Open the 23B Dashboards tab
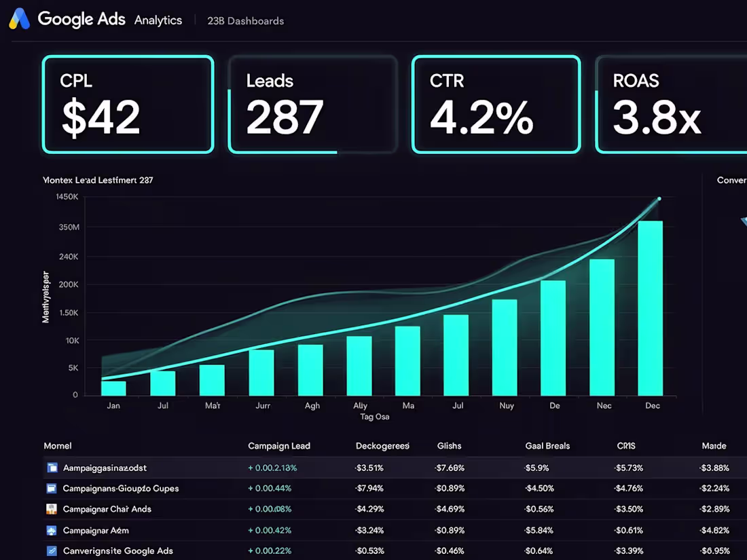The height and width of the screenshot is (560, 747). click(x=245, y=21)
